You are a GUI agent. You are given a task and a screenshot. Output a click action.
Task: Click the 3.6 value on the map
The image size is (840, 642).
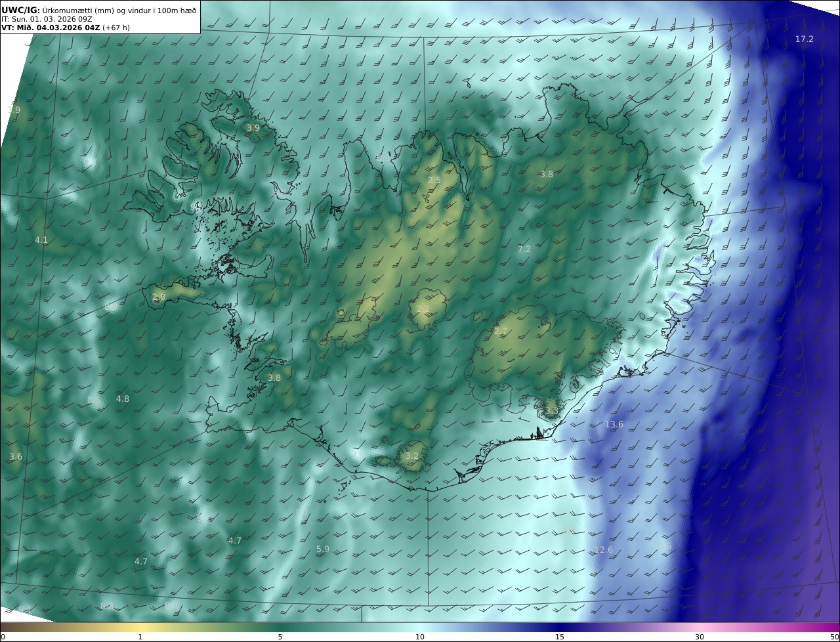click(16, 456)
